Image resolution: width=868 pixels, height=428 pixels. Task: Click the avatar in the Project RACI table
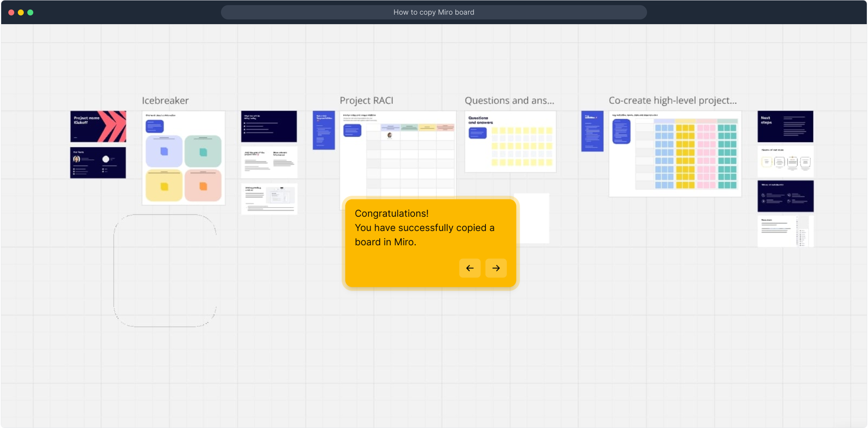click(390, 135)
